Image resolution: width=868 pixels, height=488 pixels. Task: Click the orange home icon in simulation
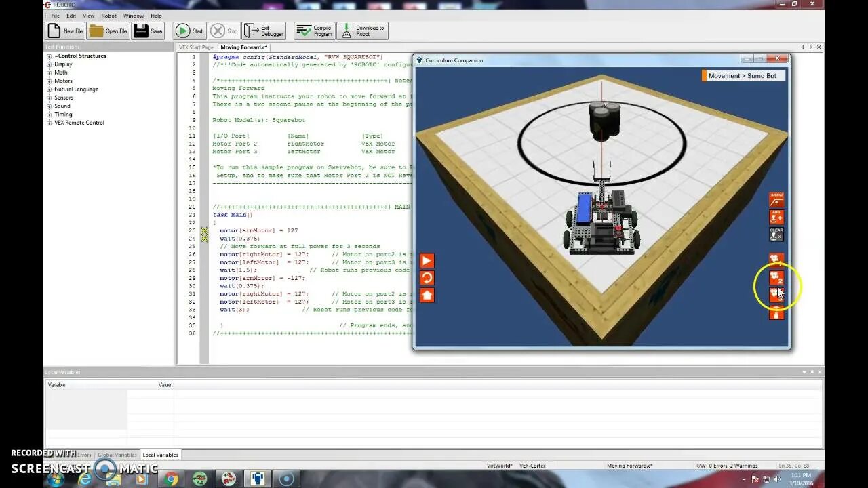pos(427,295)
